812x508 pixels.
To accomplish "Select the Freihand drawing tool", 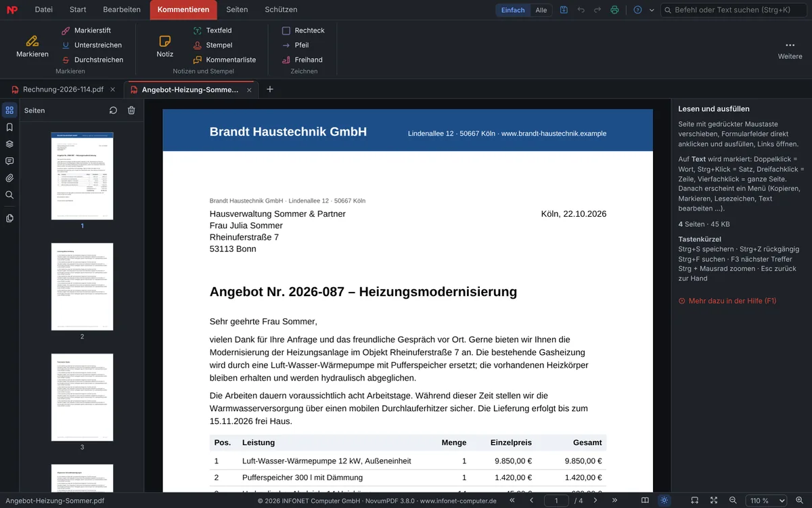I will tap(302, 60).
